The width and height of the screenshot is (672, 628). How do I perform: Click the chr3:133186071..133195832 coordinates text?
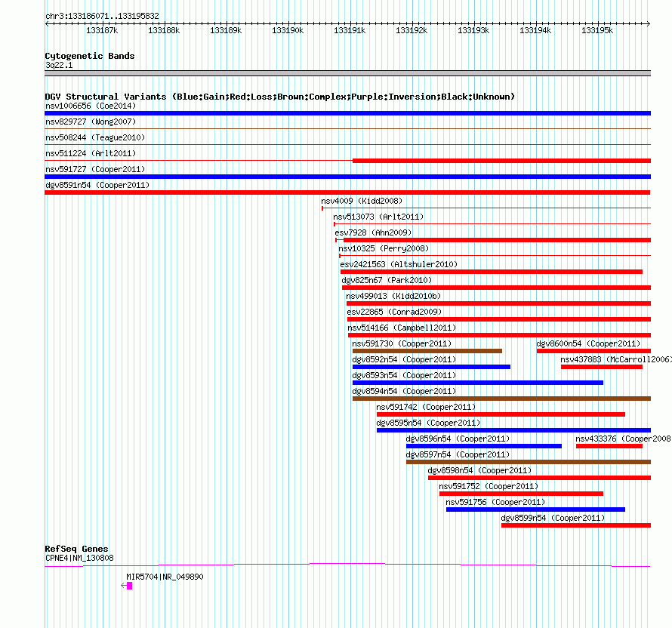pos(102,16)
